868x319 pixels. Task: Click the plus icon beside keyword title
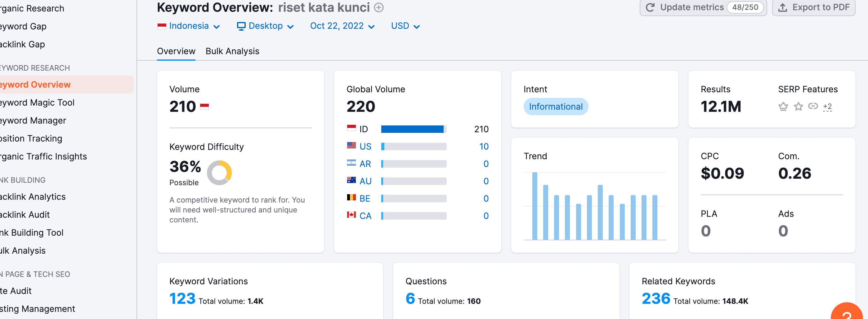(379, 7)
